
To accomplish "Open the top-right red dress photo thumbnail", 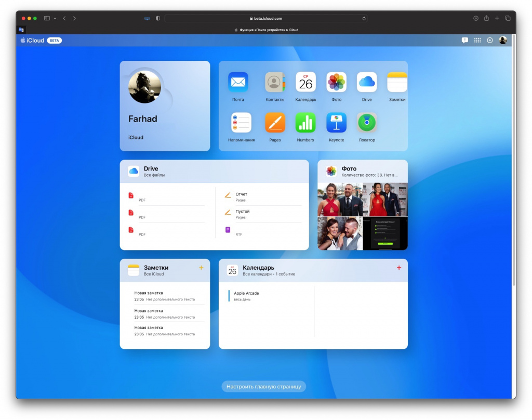I will click(385, 200).
